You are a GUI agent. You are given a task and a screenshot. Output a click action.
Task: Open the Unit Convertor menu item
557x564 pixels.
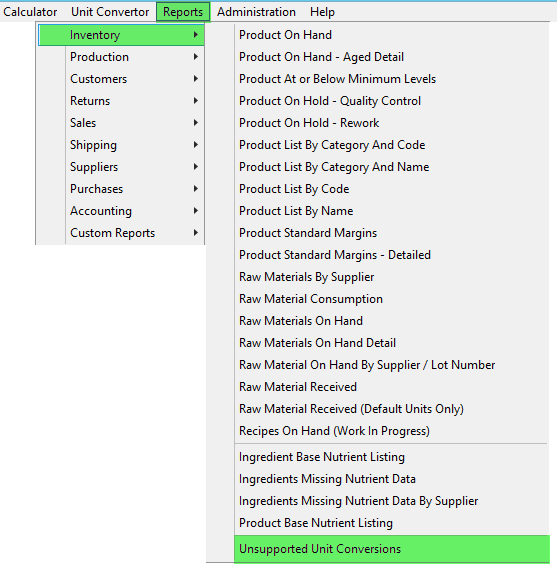[x=110, y=12]
